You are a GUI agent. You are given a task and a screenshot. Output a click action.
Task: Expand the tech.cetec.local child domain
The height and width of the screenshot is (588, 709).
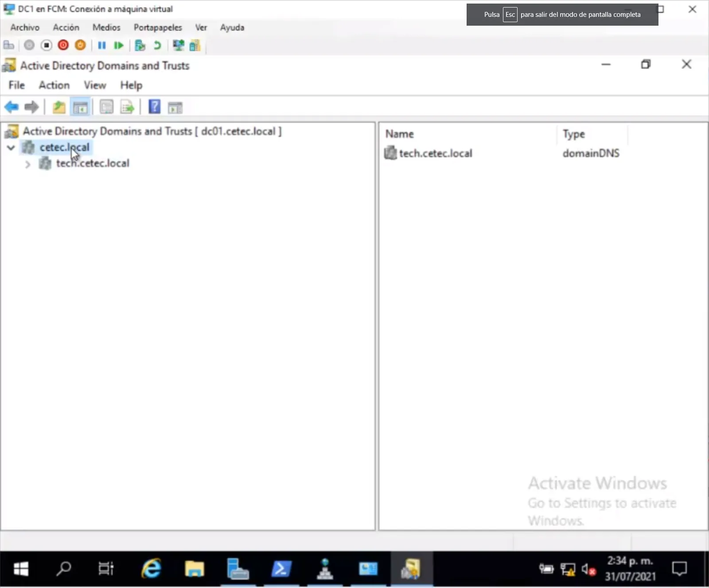point(27,164)
